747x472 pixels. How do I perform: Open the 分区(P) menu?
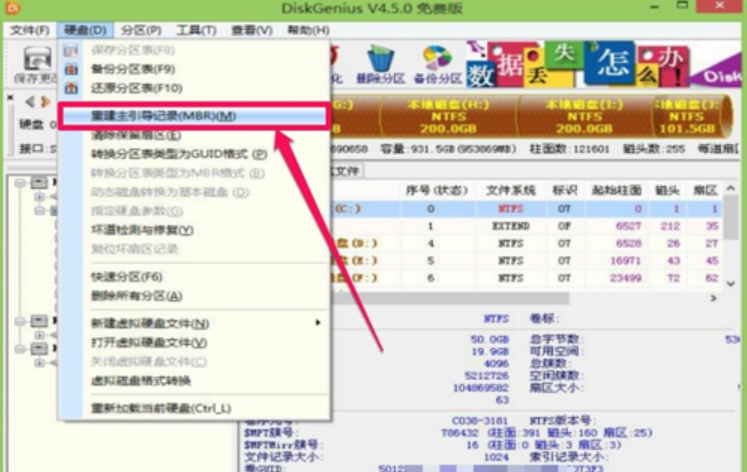(141, 30)
